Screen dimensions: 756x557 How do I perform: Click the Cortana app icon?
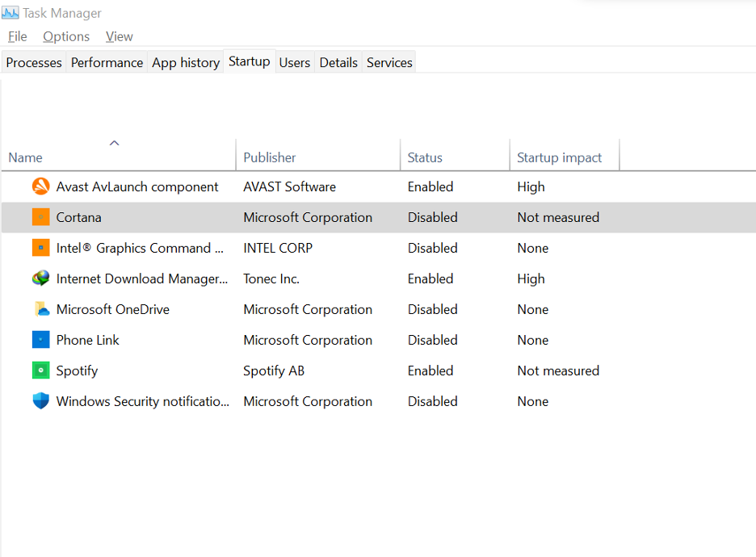[40, 217]
